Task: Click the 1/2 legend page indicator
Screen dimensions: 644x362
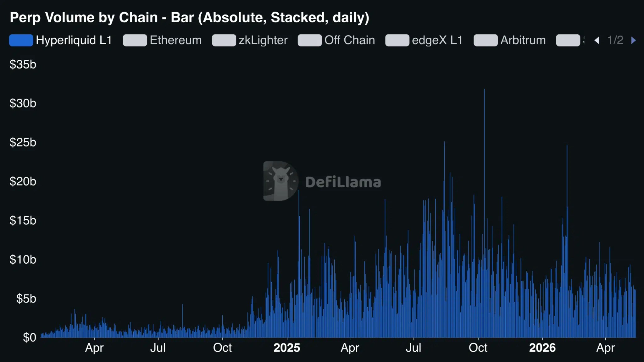Action: point(615,40)
